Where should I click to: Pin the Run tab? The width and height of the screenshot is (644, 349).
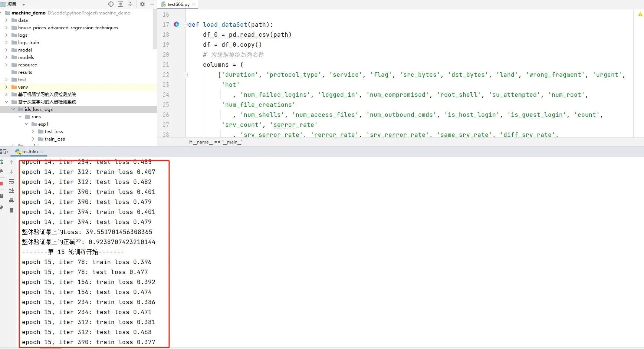pos(1,208)
